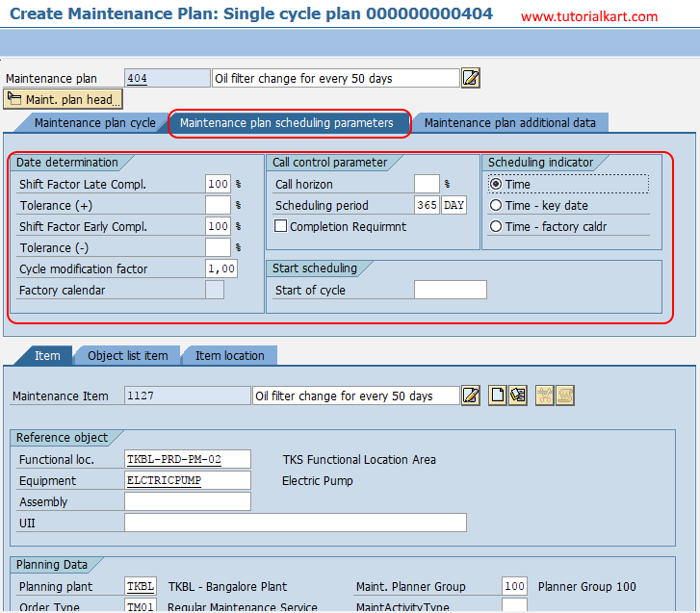700x613 pixels.
Task: Click the Planning plant TKBL field
Action: coord(141,586)
